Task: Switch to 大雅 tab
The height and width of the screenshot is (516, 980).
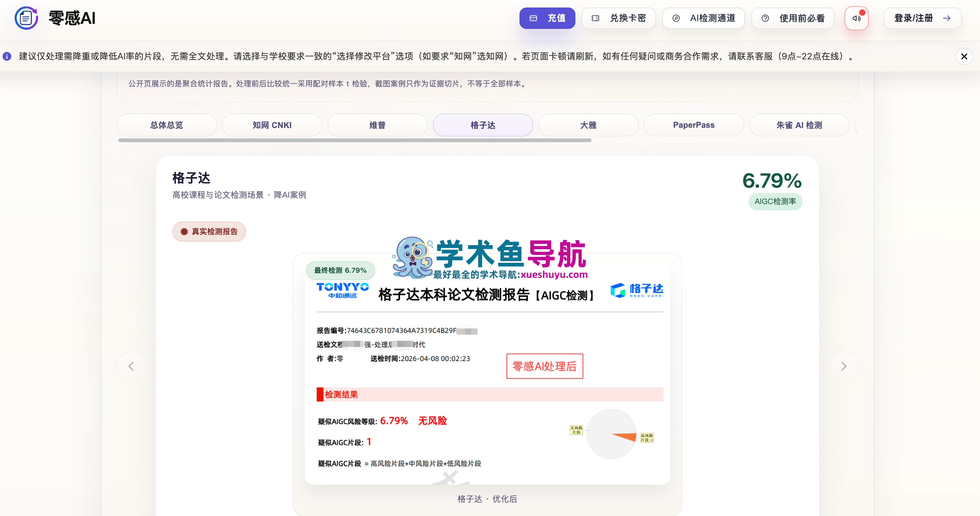Action: [588, 125]
